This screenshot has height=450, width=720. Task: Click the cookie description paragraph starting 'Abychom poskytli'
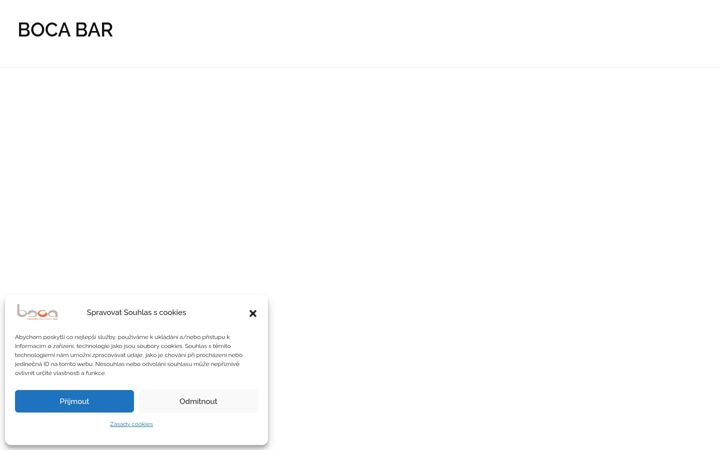pyautogui.click(x=129, y=355)
